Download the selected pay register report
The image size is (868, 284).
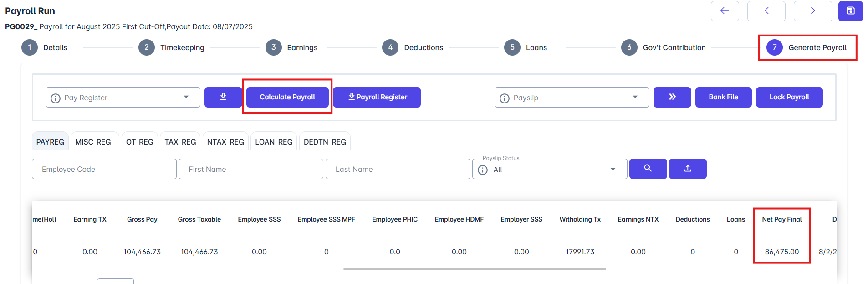point(223,97)
